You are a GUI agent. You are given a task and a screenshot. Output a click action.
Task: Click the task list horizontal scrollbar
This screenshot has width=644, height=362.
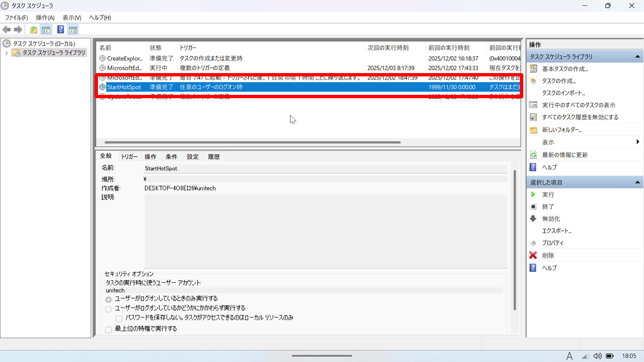point(252,142)
